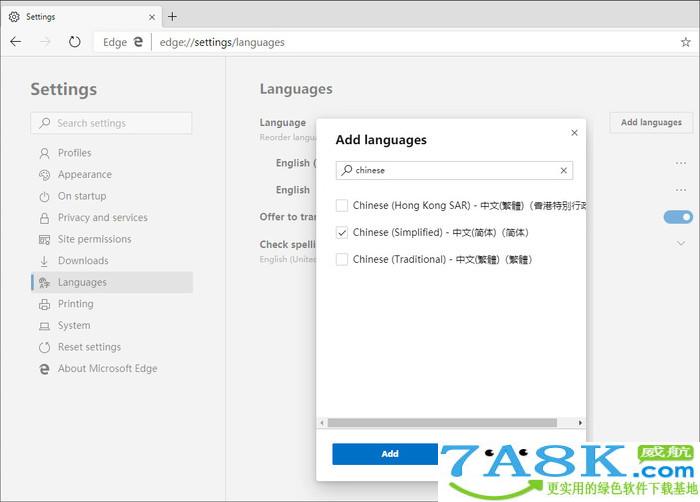Check Chinese (Hong Kong SAR) checkbox

[342, 205]
